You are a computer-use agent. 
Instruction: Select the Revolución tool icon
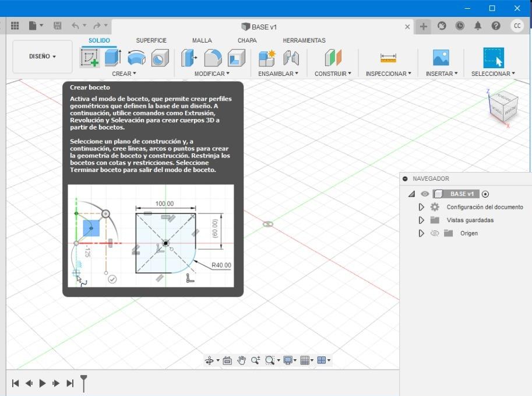(136, 58)
